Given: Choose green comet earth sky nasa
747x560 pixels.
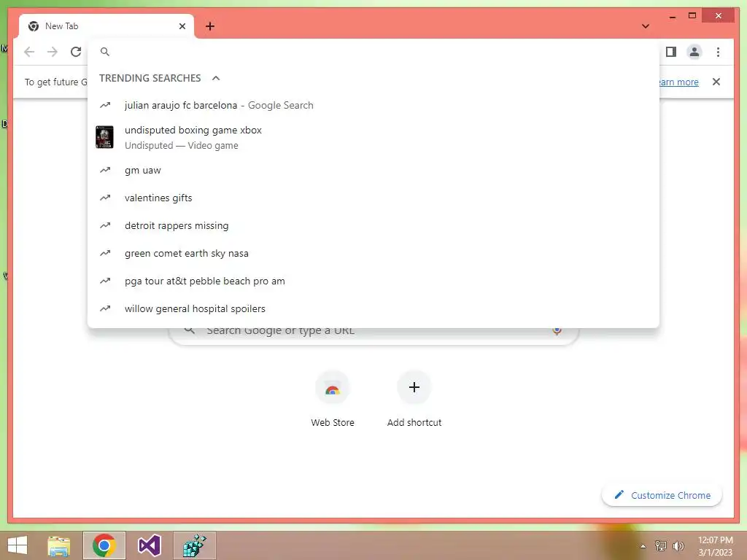Looking at the screenshot, I should (373, 253).
